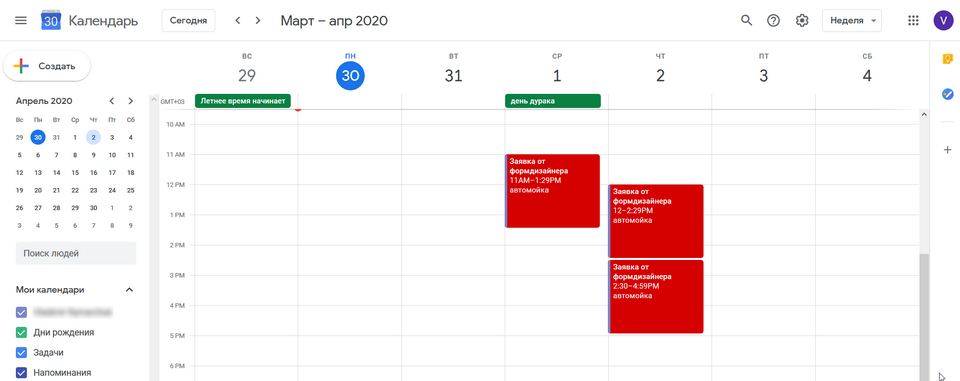Open the help question mark menu
The width and height of the screenshot is (960, 381).
(x=773, y=20)
